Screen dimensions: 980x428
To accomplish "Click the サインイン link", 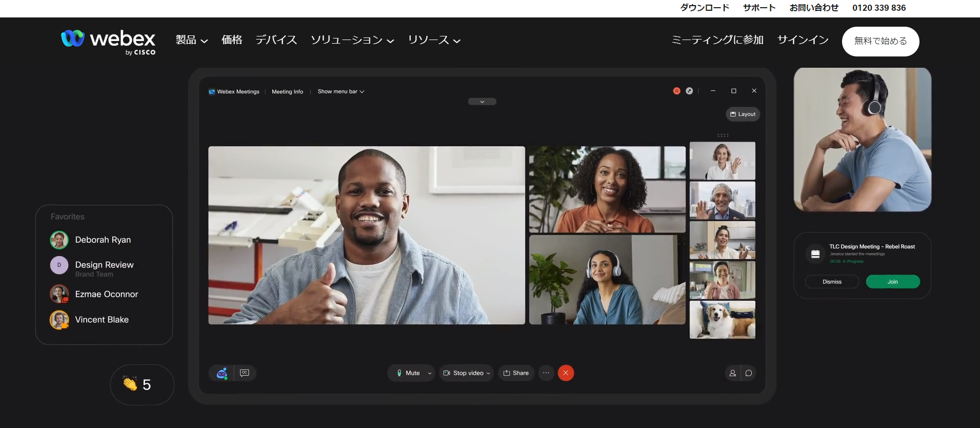I will 803,40.
